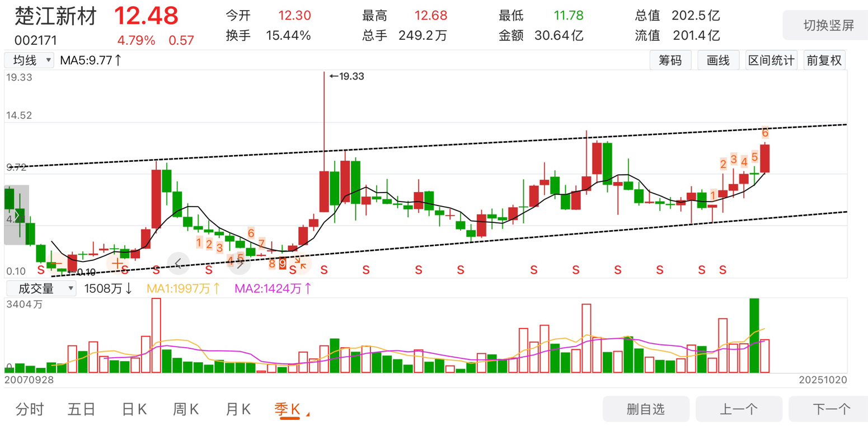Click the gray chevron handle at chart left
Viewport: 868px width, 430px height.
click(16, 215)
